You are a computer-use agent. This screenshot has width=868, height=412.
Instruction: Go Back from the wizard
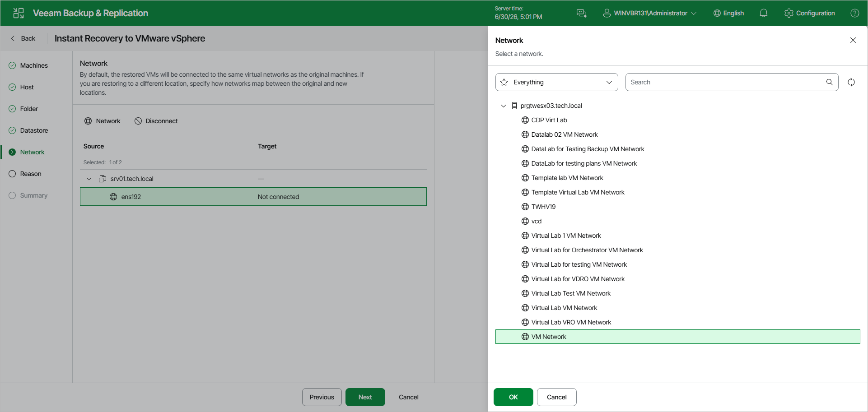click(23, 38)
